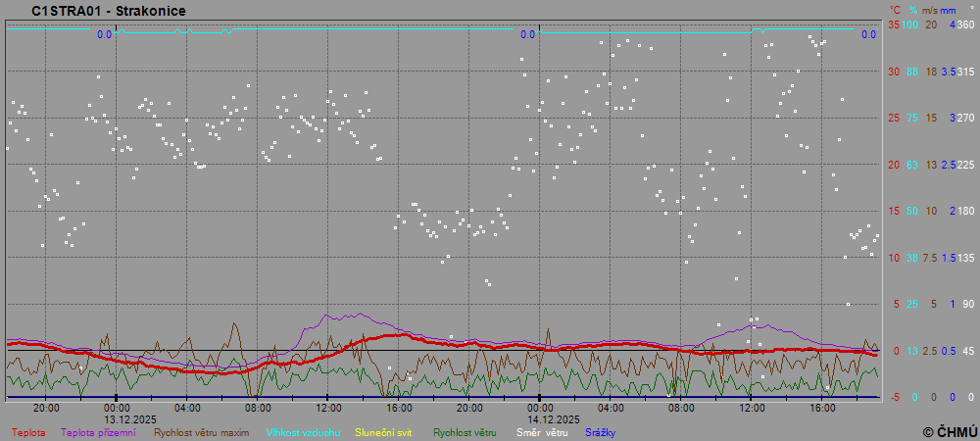Click the °C unit header
The height and width of the screenshot is (441, 980).
point(894,10)
